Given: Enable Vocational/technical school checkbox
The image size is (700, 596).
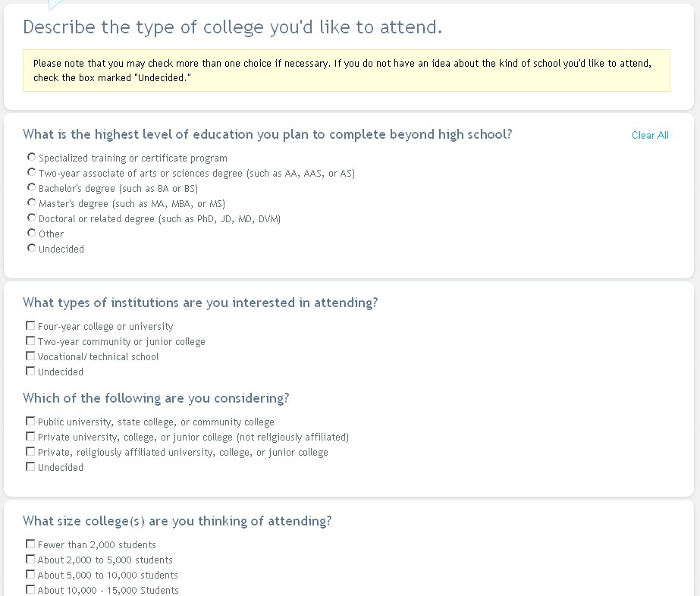Looking at the screenshot, I should (x=30, y=356).
